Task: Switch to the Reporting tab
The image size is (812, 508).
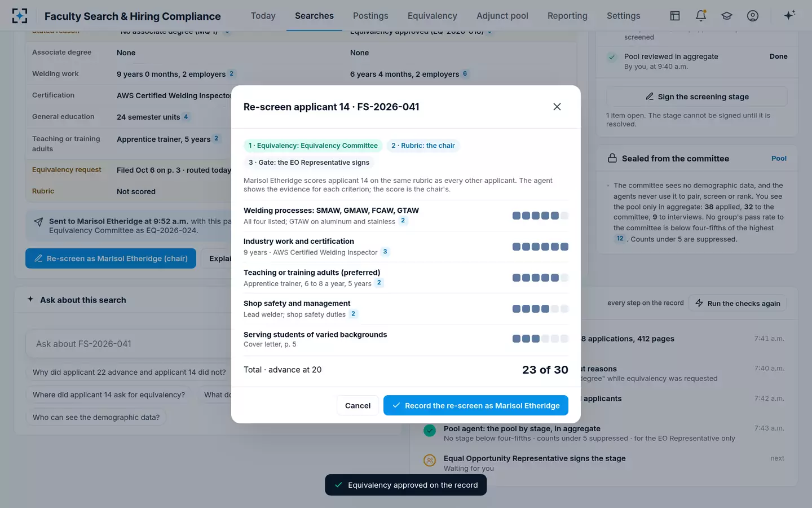Action: tap(567, 16)
